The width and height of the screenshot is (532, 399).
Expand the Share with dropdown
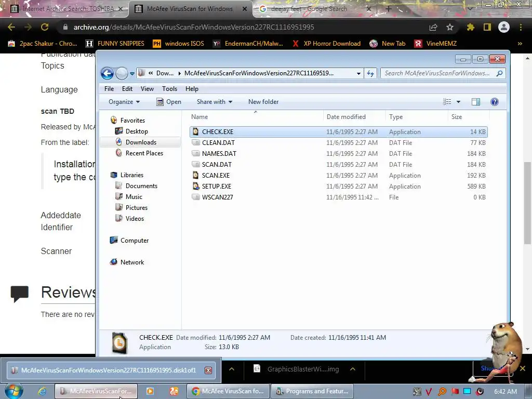click(x=215, y=102)
